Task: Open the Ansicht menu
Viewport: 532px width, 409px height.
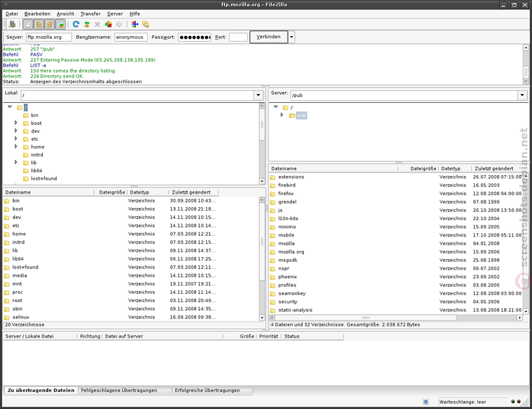Action: 65,14
